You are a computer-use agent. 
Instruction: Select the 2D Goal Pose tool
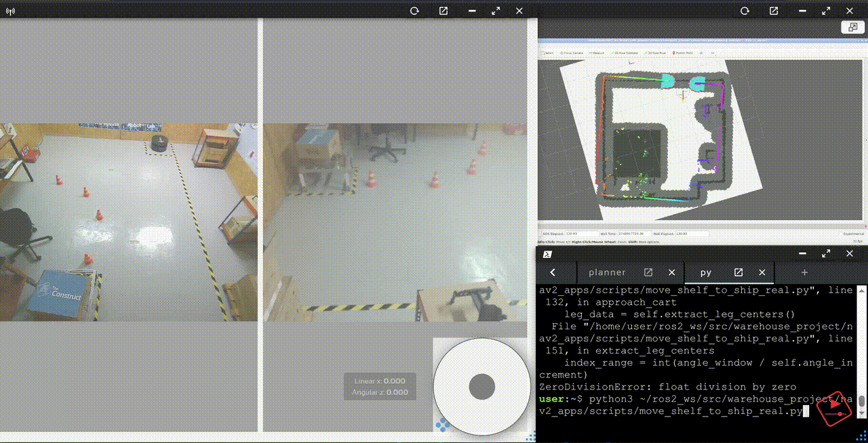click(654, 54)
